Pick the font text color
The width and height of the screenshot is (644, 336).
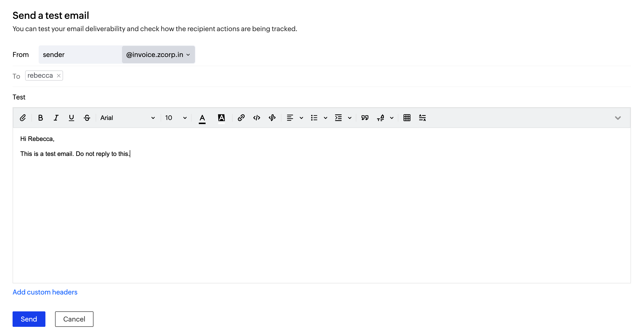pyautogui.click(x=202, y=118)
